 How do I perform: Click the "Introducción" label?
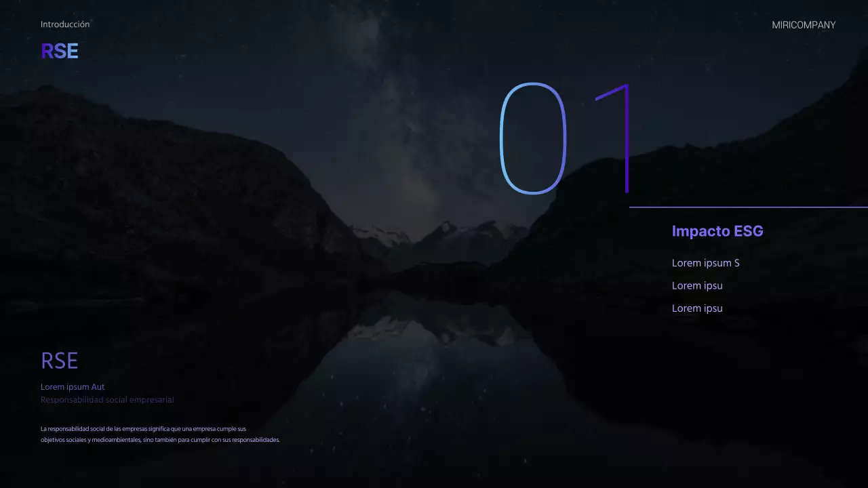[65, 24]
